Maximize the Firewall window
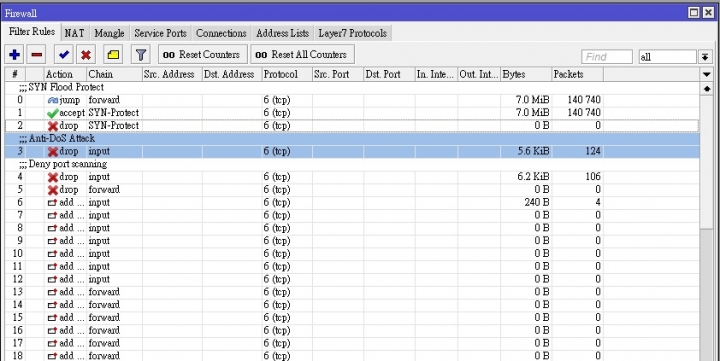Viewport: 720px width, 361px height. point(694,12)
